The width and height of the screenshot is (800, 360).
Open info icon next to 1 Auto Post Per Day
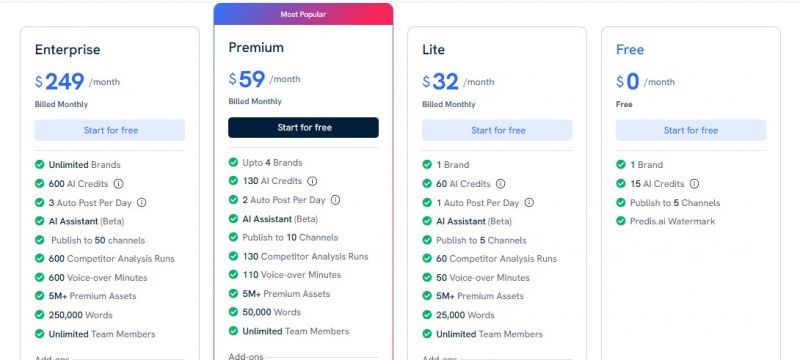[529, 202]
